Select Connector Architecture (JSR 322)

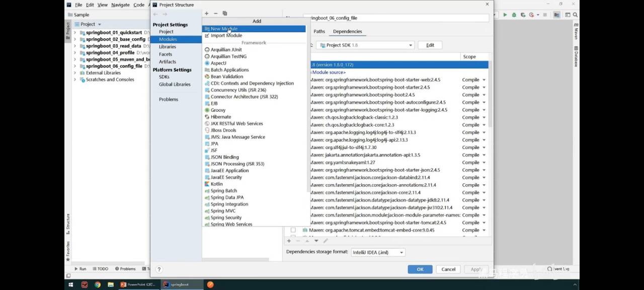254,97
